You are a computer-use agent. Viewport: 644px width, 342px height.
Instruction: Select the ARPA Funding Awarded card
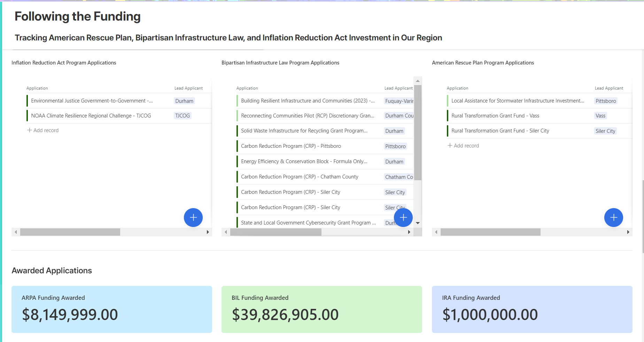(111, 309)
